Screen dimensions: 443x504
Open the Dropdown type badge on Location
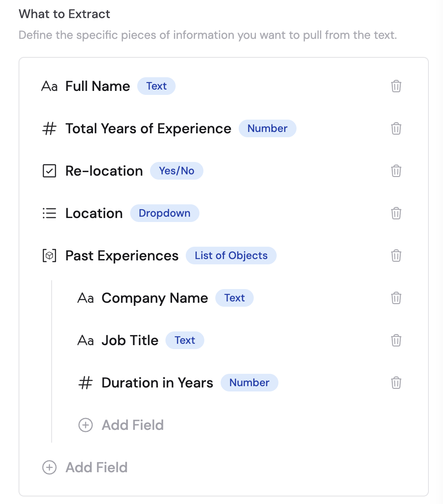(165, 213)
